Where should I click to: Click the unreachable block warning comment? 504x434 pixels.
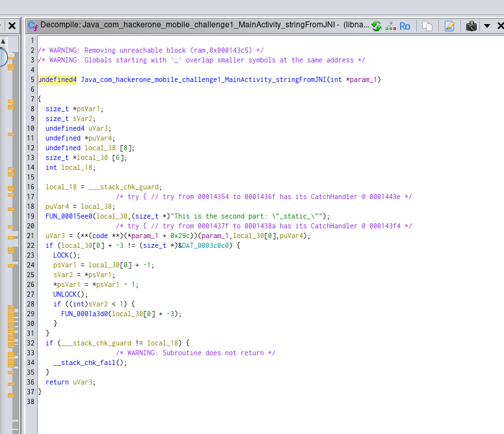[x=151, y=51]
